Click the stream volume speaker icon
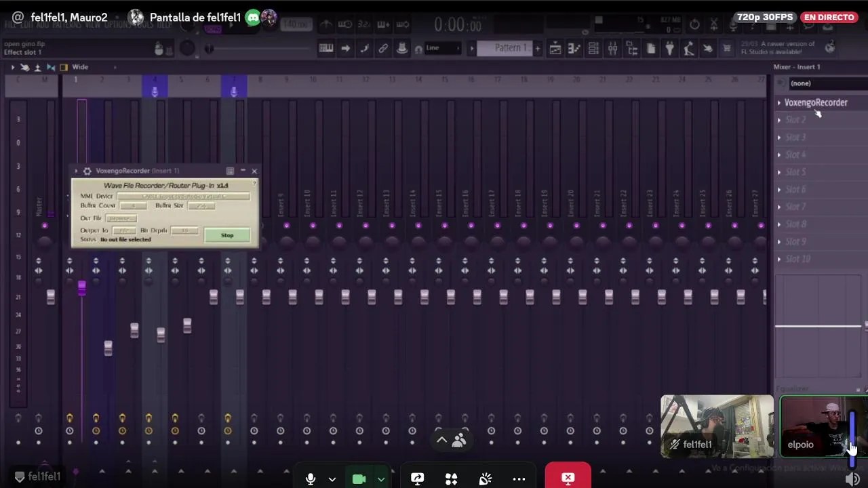Viewport: 868px width, 488px height. click(853, 479)
